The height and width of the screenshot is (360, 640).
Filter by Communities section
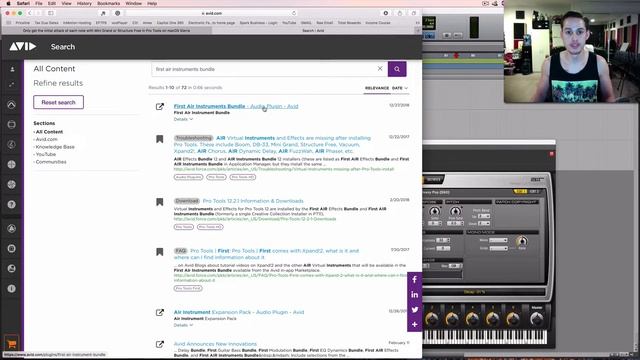click(51, 162)
